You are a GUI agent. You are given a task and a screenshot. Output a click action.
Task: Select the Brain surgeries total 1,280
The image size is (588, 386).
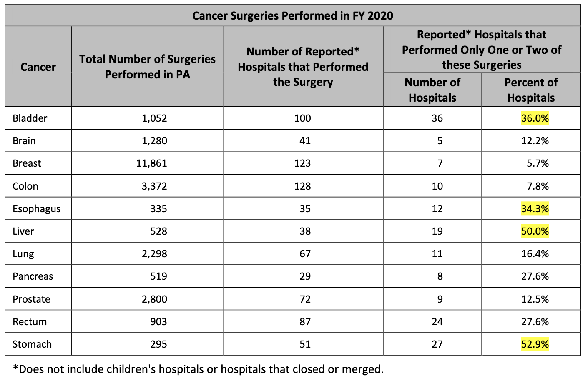(x=154, y=141)
